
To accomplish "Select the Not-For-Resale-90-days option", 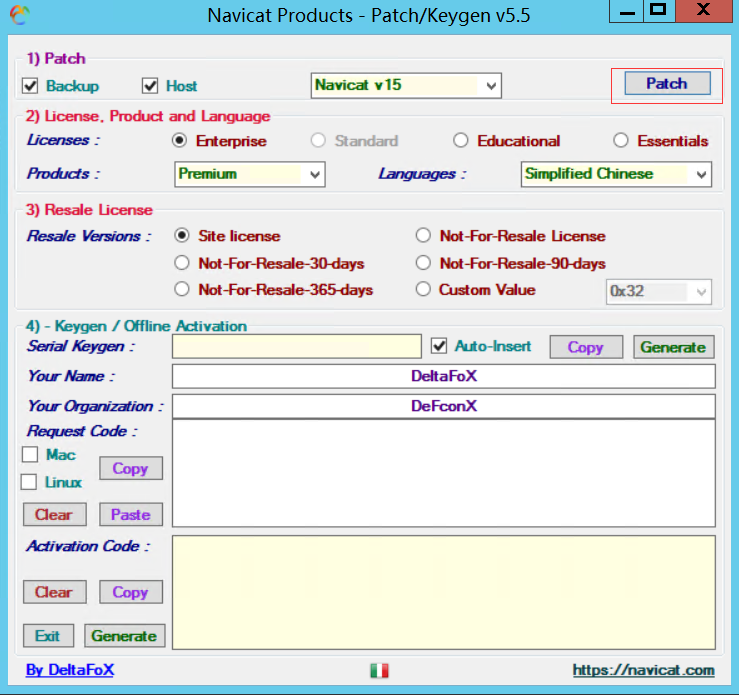I will [423, 262].
